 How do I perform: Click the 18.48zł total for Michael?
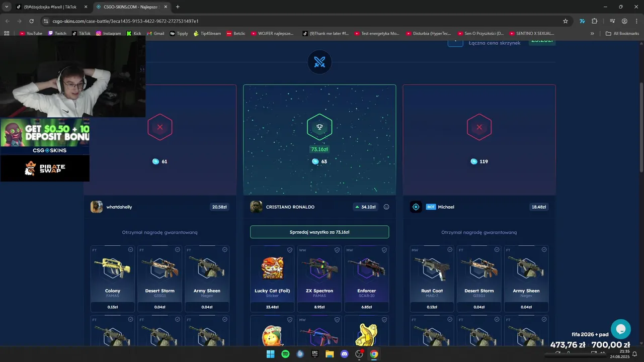point(539,207)
